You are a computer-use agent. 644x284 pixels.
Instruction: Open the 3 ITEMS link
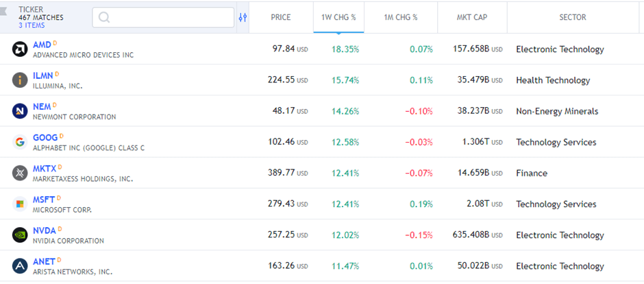32,25
